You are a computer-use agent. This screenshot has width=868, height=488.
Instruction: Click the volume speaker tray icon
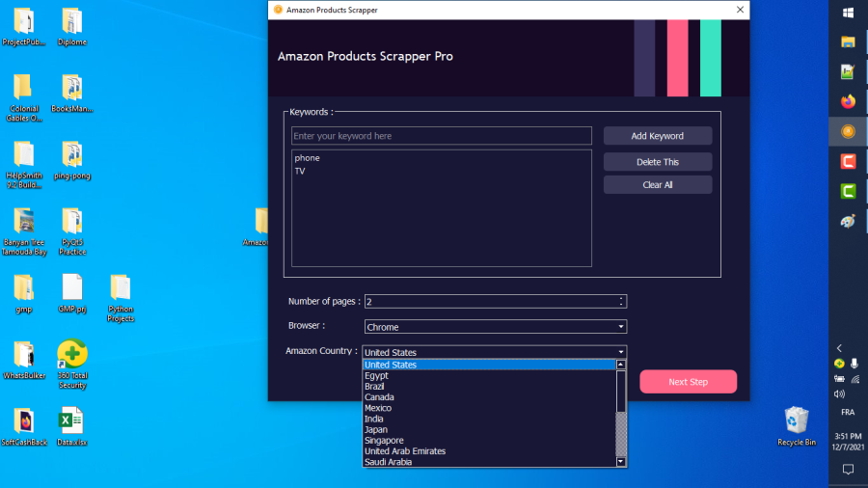pos(839,393)
